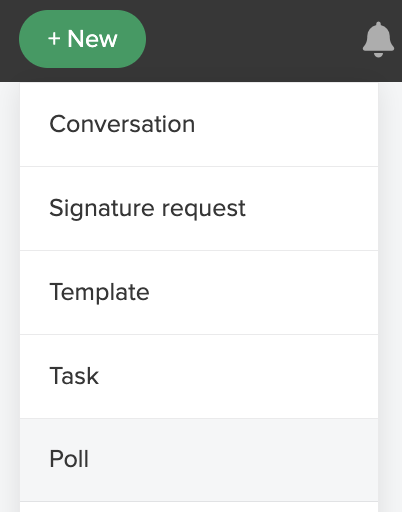Open the notification center bell
The image size is (402, 512).
coord(378,39)
